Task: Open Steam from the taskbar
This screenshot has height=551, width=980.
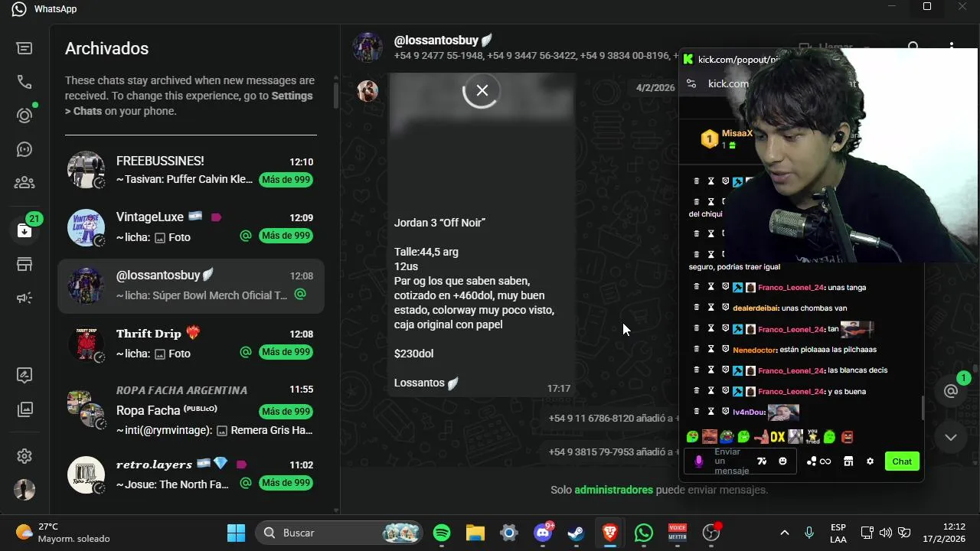Action: 577,533
